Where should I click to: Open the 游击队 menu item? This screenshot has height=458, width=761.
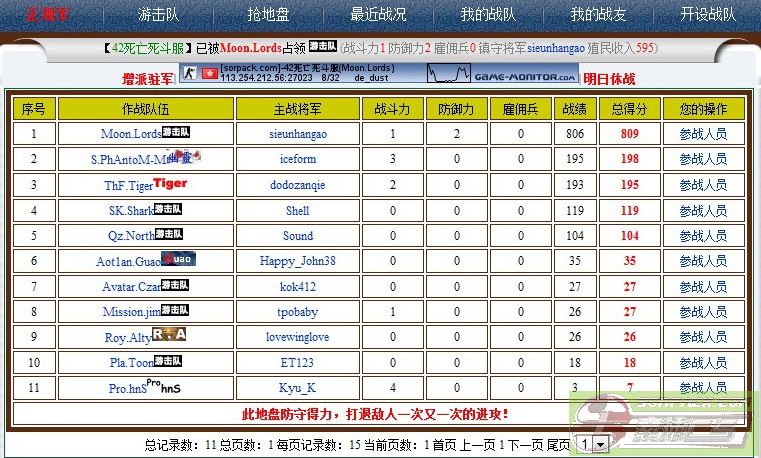[x=159, y=14]
